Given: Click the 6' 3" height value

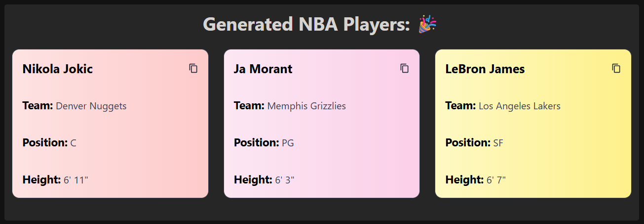Looking at the screenshot, I should [x=285, y=180].
